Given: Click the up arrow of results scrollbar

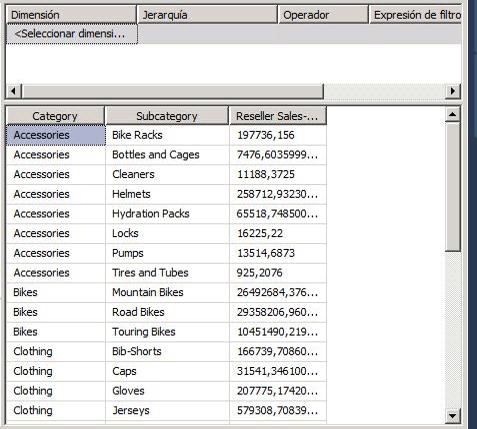Looking at the screenshot, I should click(x=453, y=115).
